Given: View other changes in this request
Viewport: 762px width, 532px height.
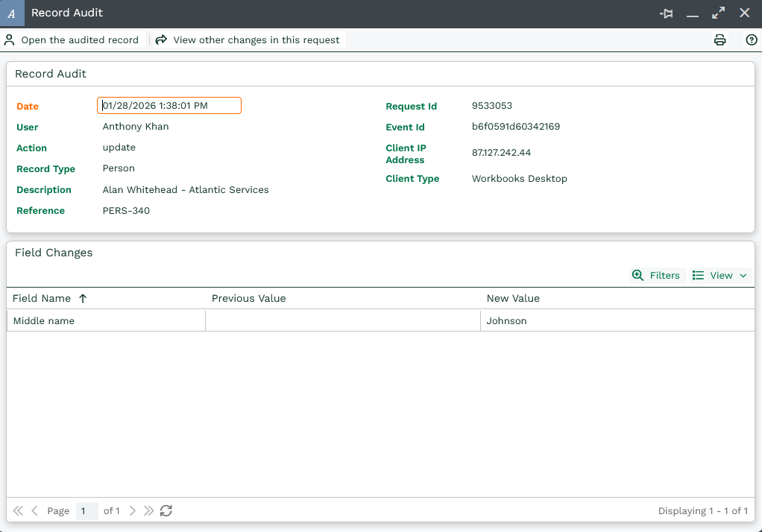Looking at the screenshot, I should point(248,40).
